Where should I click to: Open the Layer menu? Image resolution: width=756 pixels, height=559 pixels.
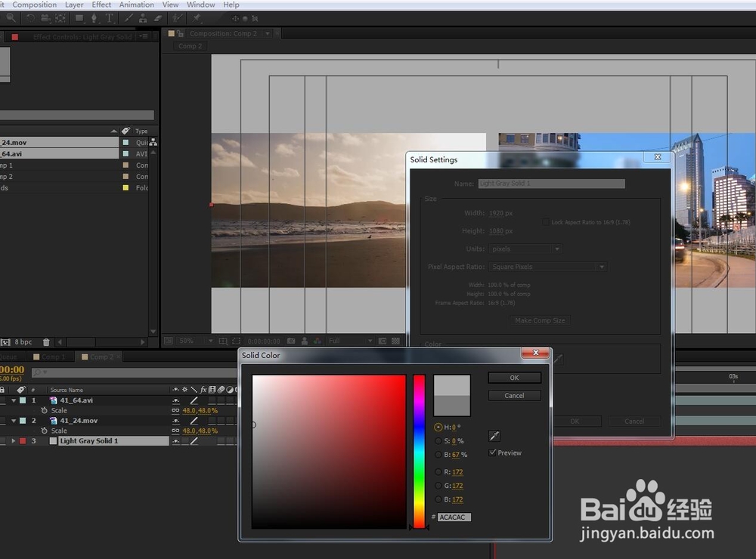74,5
